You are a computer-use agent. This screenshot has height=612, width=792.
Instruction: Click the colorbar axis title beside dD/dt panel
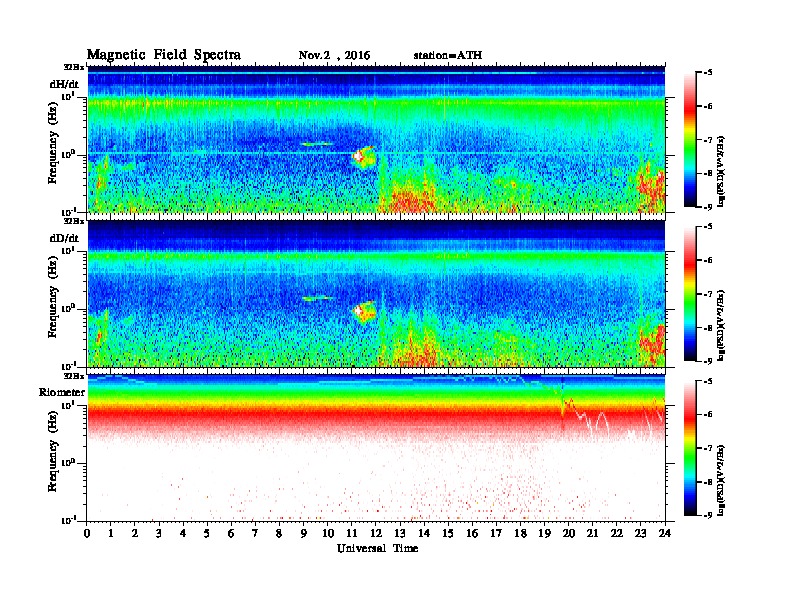click(722, 325)
